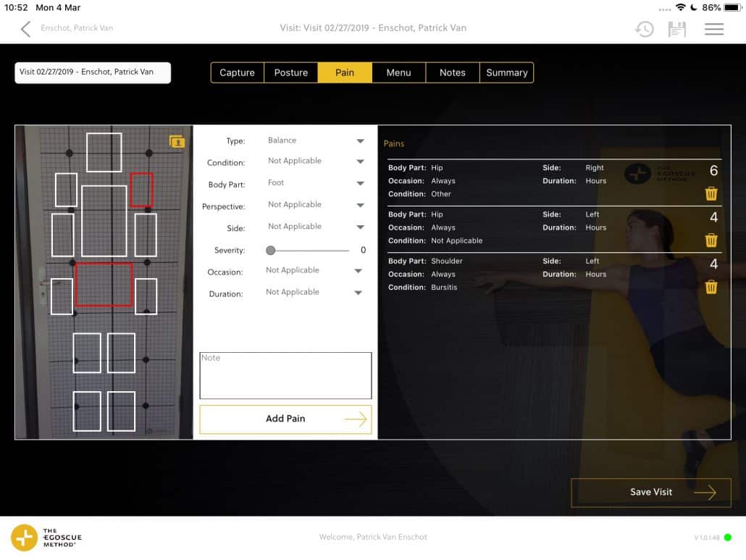Click the Egoscue Method logo in footer
This screenshot has height=560, width=746.
[46, 538]
